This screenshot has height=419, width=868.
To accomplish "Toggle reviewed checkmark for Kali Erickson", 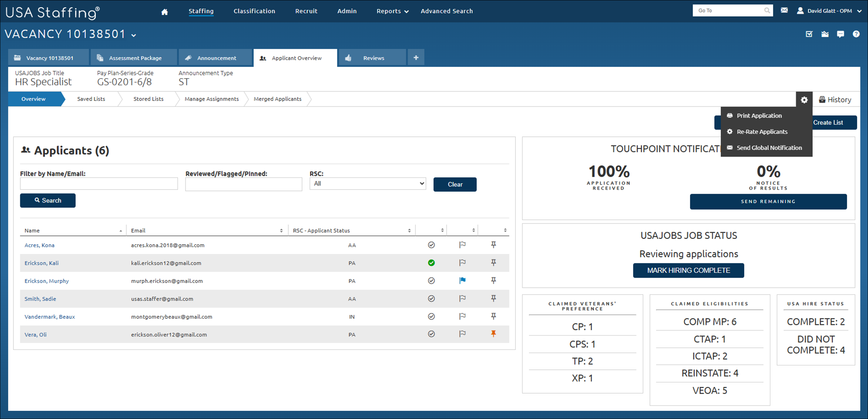I will coord(431,263).
